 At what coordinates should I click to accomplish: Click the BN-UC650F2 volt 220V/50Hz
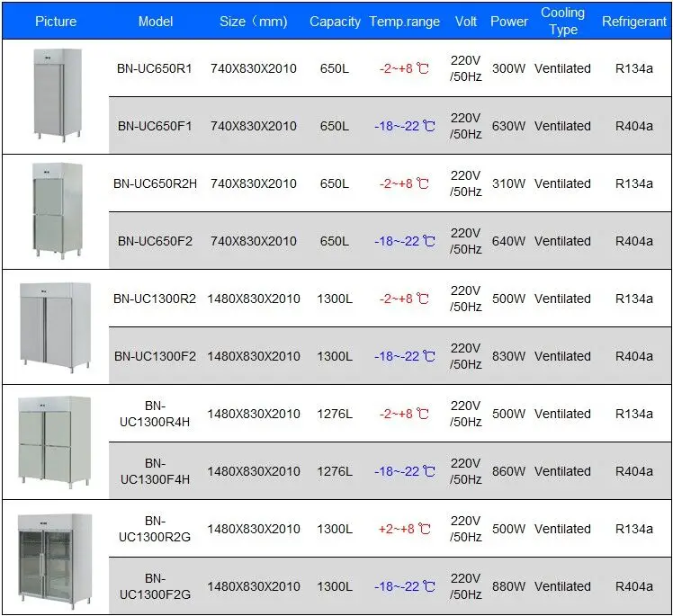click(466, 241)
